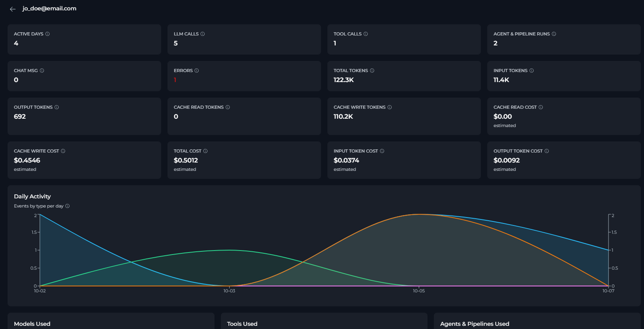
Task: Select the Total Cost value $0.5012
Action: pyautogui.click(x=186, y=160)
